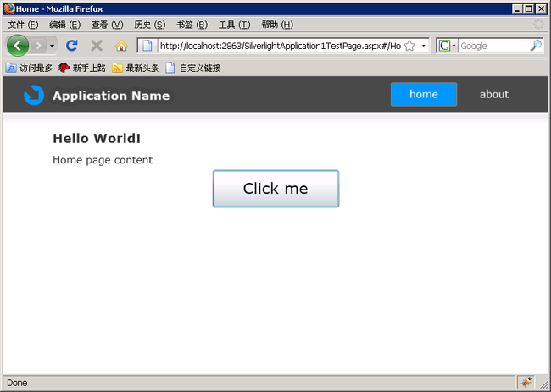Image resolution: width=551 pixels, height=392 pixels.
Task: Click the page identity icon in address bar
Action: pyautogui.click(x=147, y=46)
